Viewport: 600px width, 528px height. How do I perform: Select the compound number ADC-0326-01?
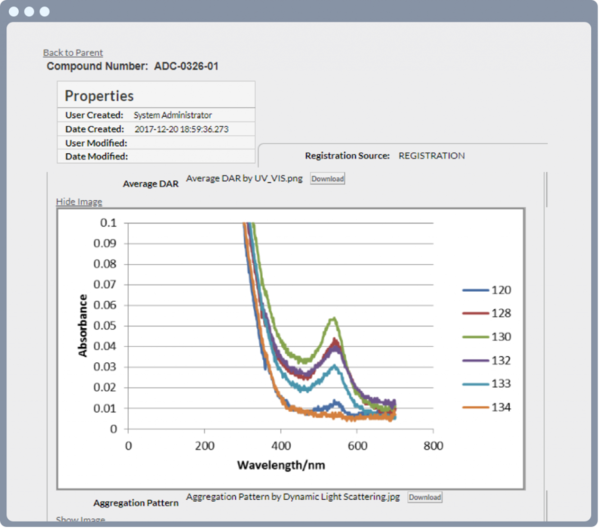(x=186, y=67)
